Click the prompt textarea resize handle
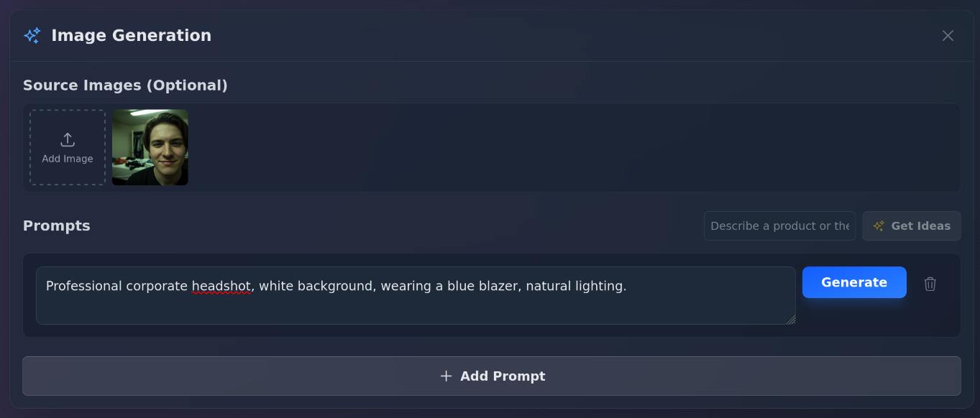Viewport: 980px width, 418px height. coord(791,320)
